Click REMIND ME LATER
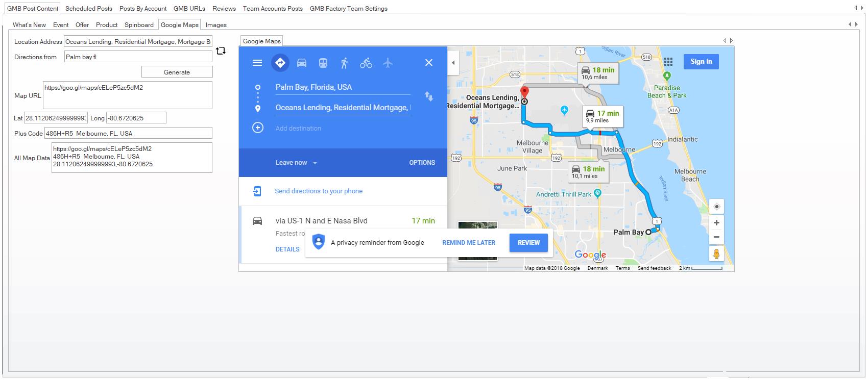The image size is (868, 380). click(469, 242)
